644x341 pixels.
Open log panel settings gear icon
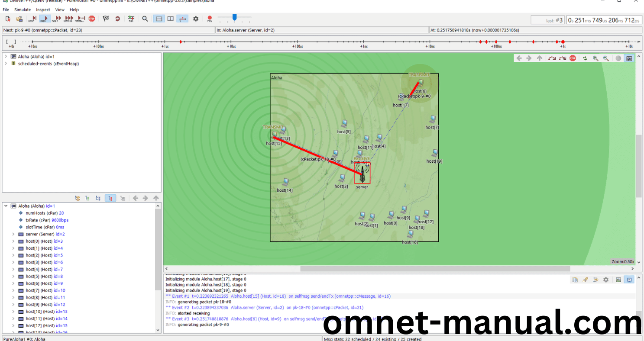coord(606,280)
